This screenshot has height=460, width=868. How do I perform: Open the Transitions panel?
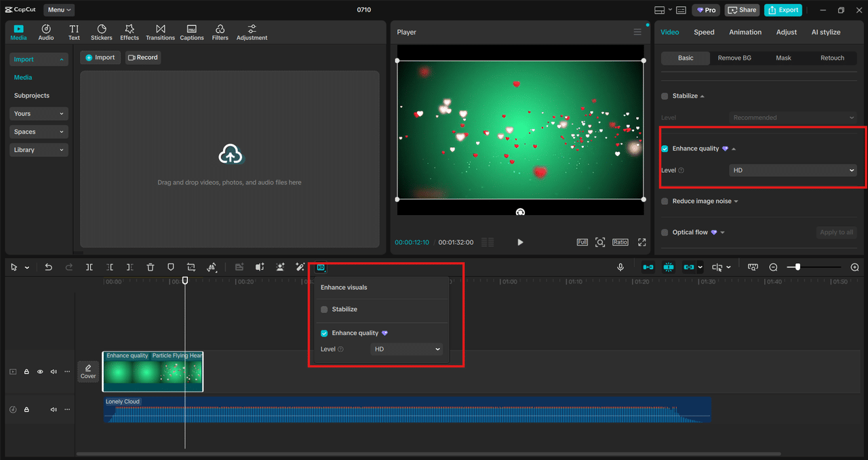[160, 33]
